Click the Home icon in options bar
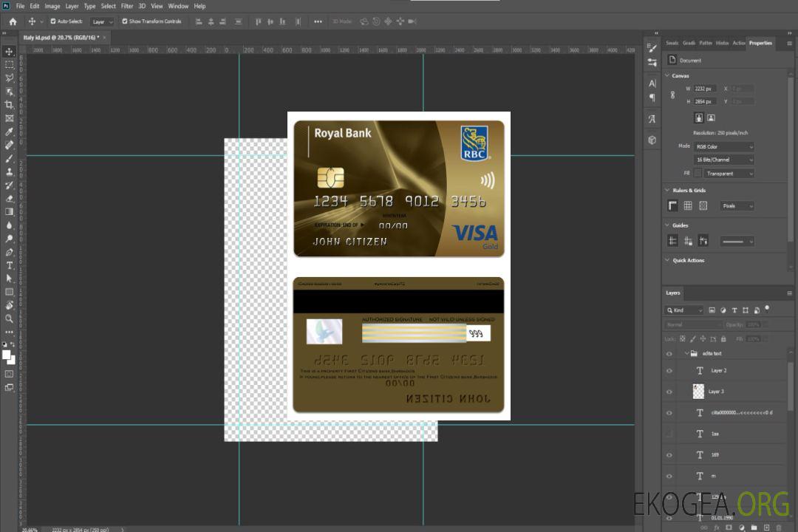 tap(13, 21)
